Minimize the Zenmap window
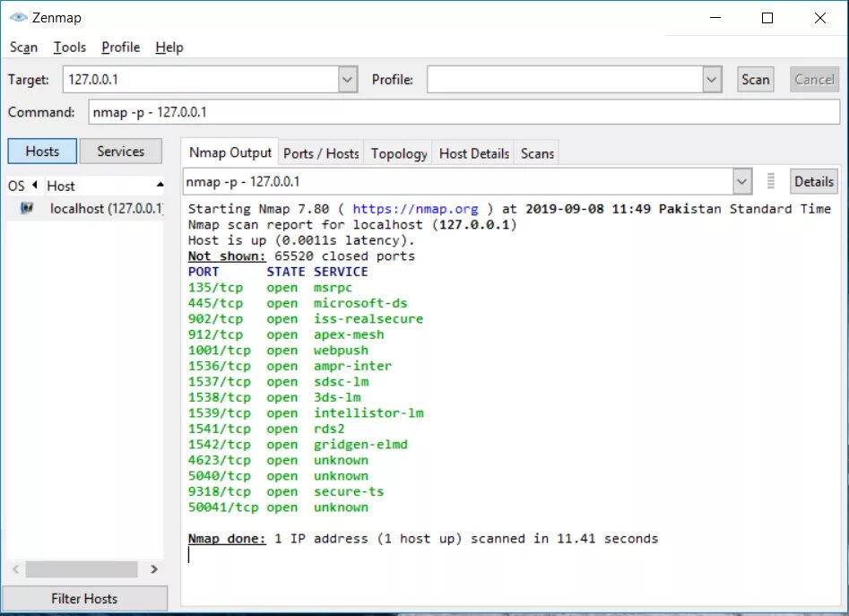The height and width of the screenshot is (616, 849). pyautogui.click(x=715, y=18)
